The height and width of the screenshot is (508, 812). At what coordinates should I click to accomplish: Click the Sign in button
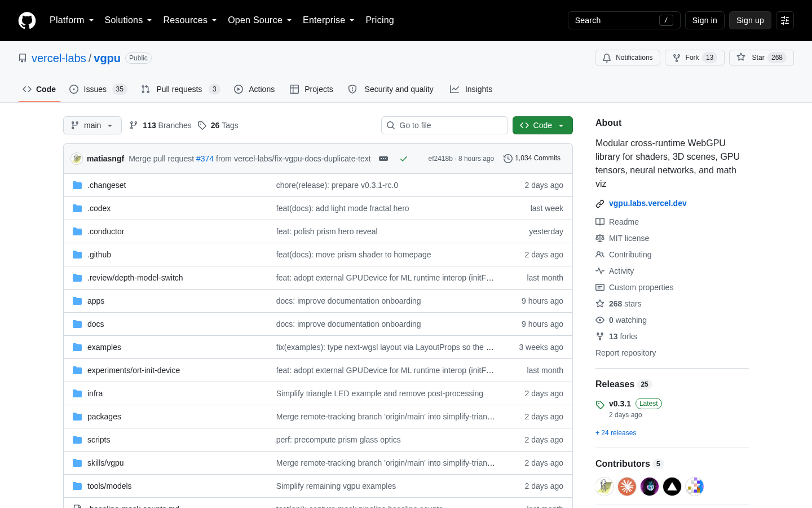tap(704, 20)
